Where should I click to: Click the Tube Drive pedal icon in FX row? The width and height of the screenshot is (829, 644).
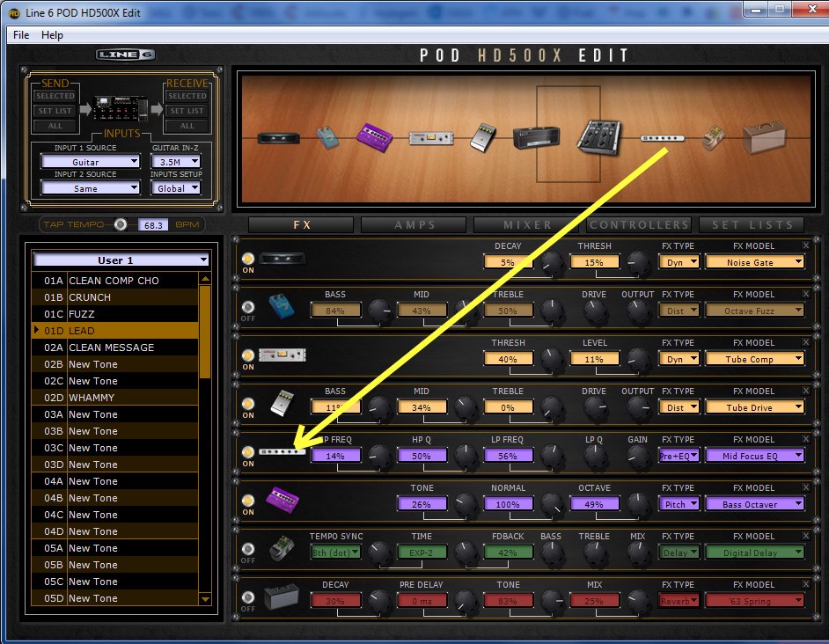[x=282, y=404]
